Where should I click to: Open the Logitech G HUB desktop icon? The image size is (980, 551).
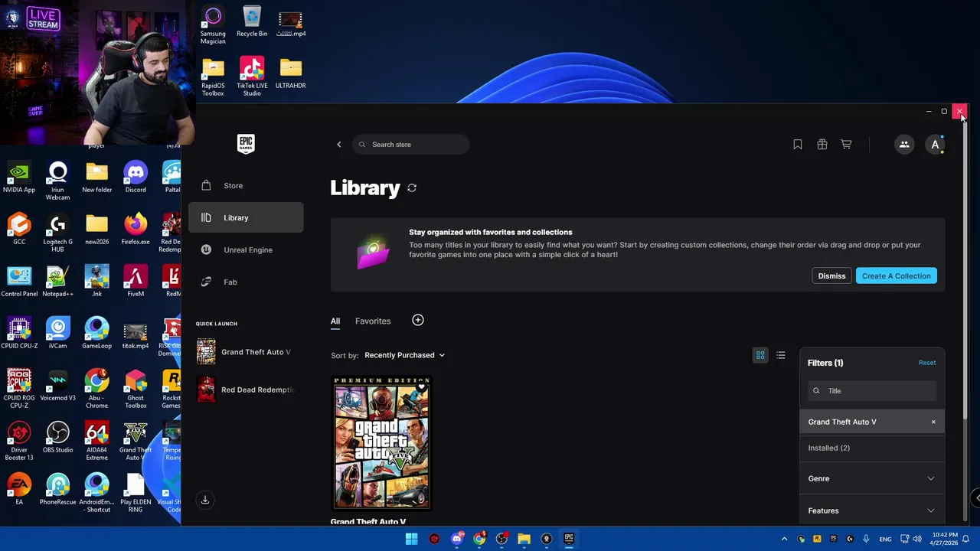[58, 233]
